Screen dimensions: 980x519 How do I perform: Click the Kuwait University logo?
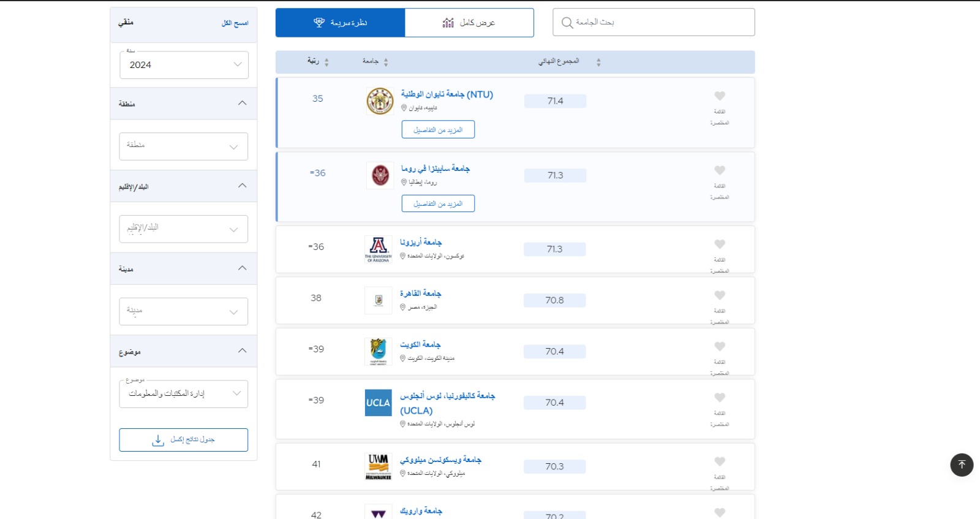tap(378, 351)
